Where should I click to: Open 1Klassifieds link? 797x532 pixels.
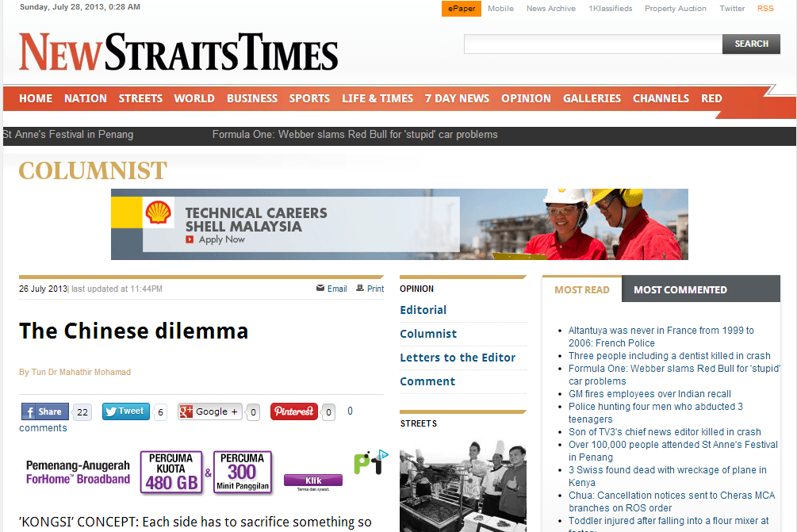[x=611, y=9]
